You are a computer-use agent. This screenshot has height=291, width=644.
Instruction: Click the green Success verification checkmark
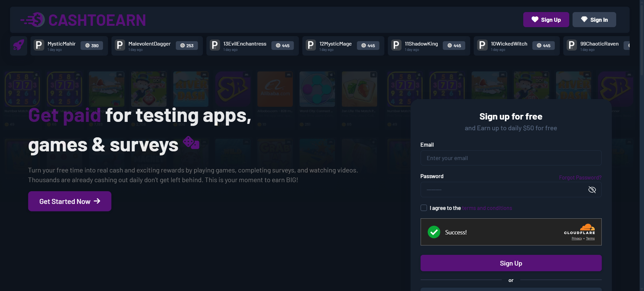coord(434,232)
